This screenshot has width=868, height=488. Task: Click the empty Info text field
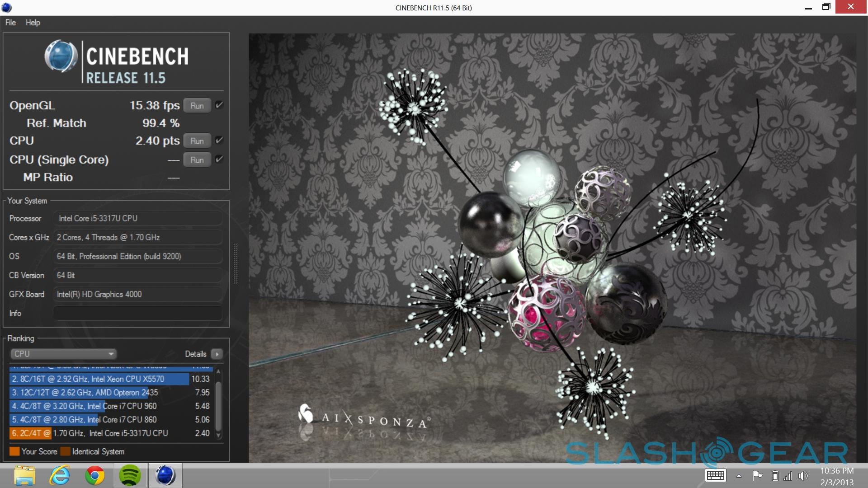(x=138, y=313)
